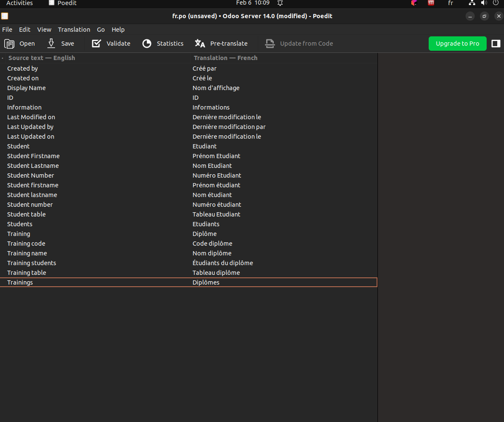Click the Update from Code icon

(270, 44)
